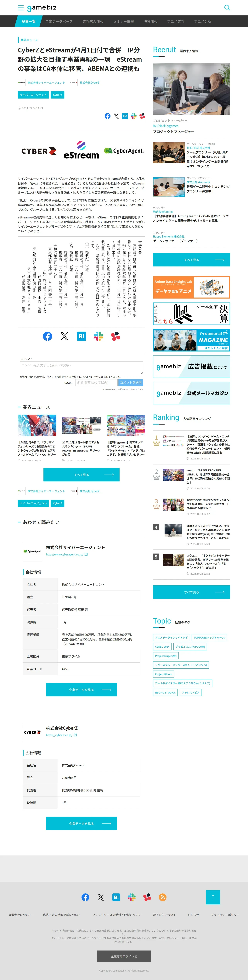This screenshot has width=248, height=980.
Task: Click 企業データを見る for CyberZ
Action: point(82,823)
